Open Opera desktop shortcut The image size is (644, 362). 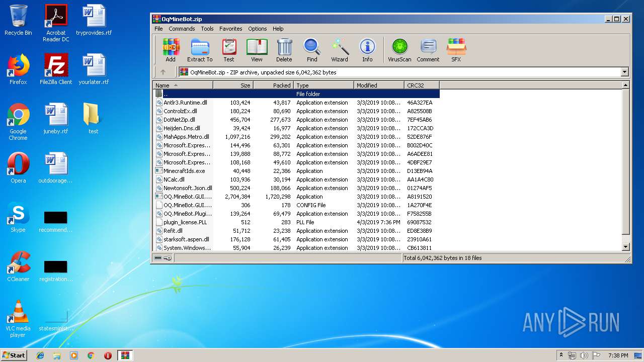18,168
